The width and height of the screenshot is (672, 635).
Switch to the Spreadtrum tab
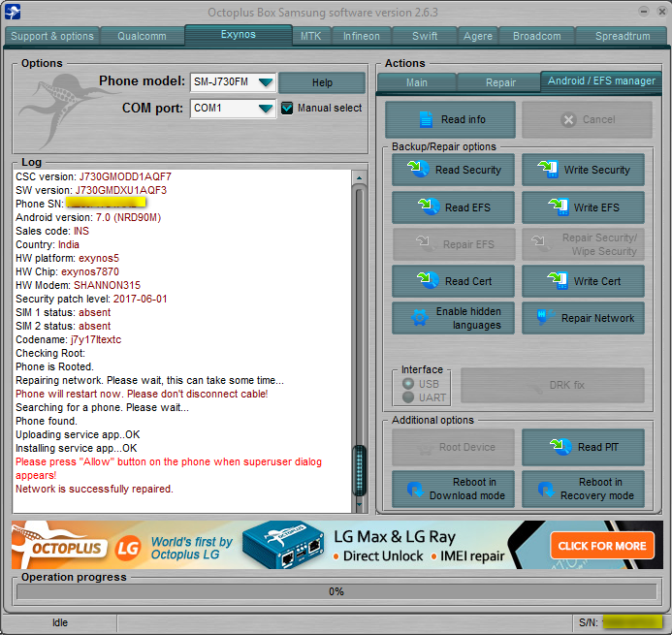623,36
